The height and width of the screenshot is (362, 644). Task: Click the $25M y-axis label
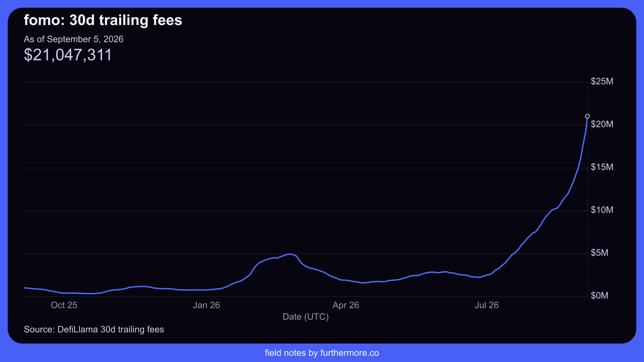(602, 81)
